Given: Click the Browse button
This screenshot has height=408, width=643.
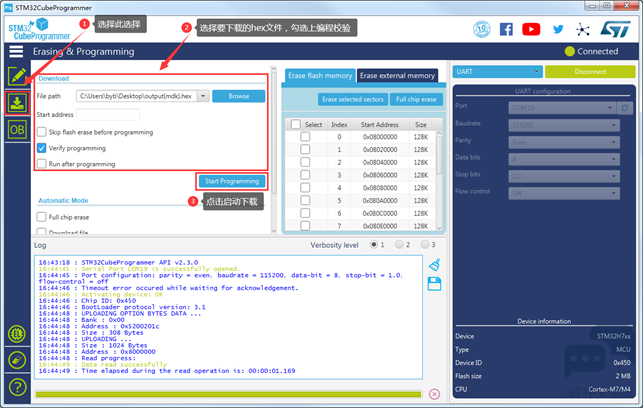Looking at the screenshot, I should click(x=239, y=96).
